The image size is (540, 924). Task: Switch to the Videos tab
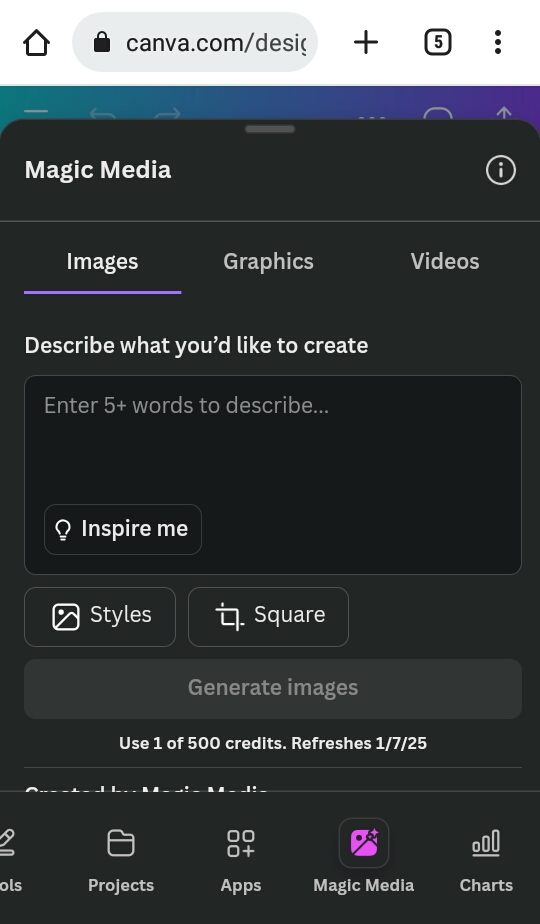pos(445,262)
